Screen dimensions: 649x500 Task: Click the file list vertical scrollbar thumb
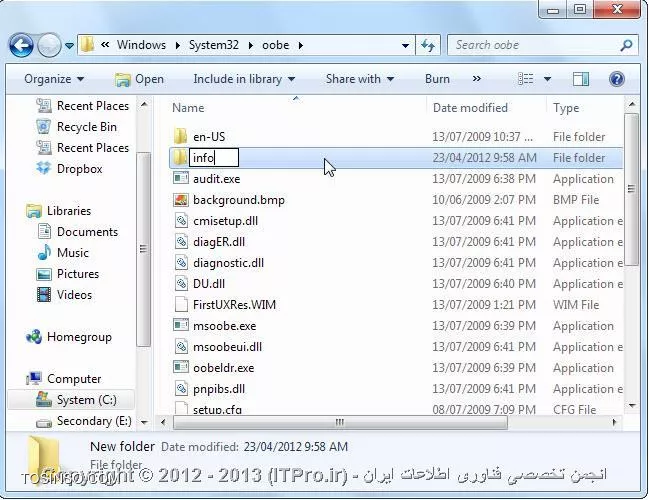(x=631, y=190)
